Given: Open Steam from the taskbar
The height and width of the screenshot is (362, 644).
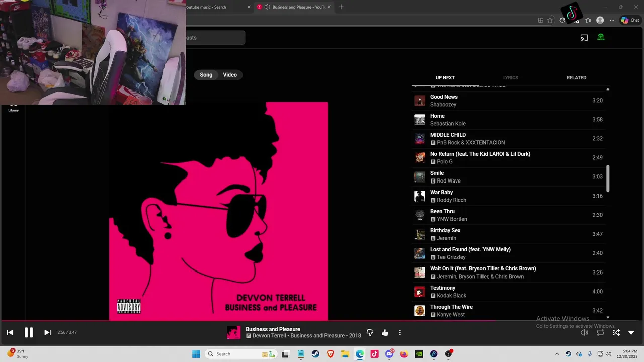Looking at the screenshot, I should 315,354.
